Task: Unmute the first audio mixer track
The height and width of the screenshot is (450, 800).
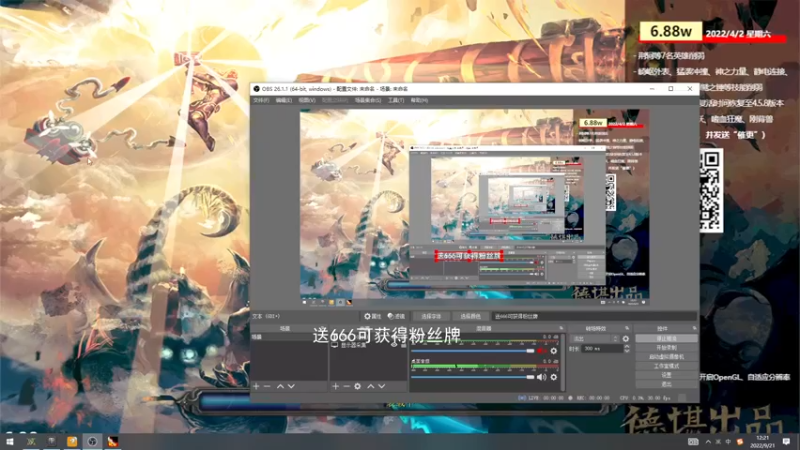Action: tap(541, 351)
